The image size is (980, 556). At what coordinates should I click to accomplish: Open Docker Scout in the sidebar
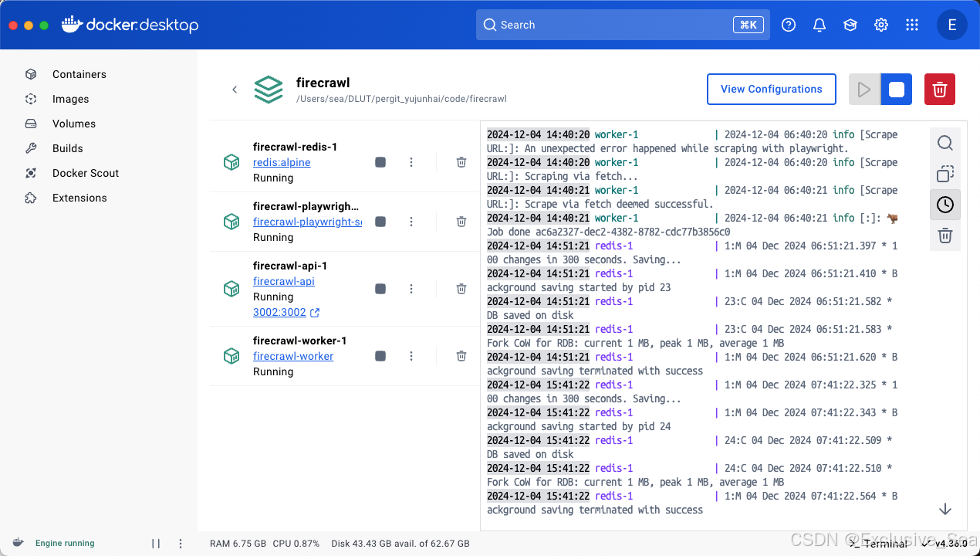point(86,173)
